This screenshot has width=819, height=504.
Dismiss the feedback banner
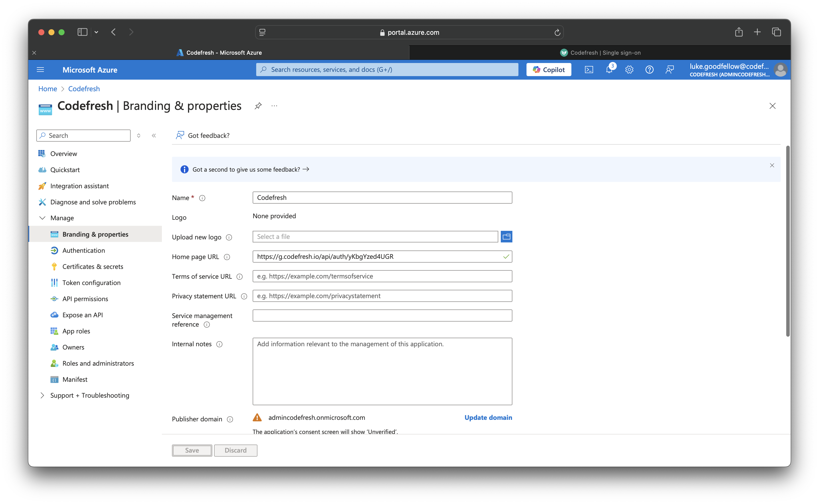point(772,166)
